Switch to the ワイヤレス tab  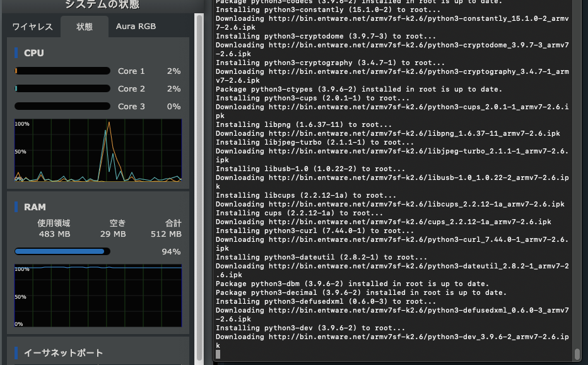(33, 27)
